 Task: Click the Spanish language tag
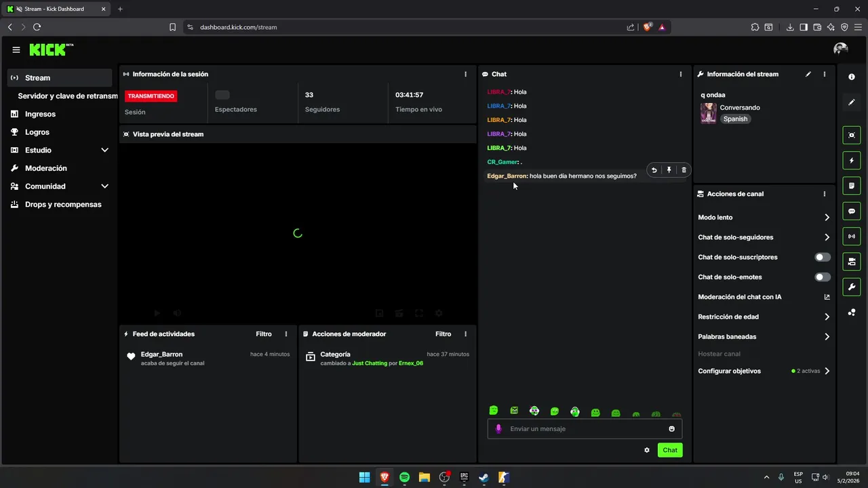(x=735, y=119)
